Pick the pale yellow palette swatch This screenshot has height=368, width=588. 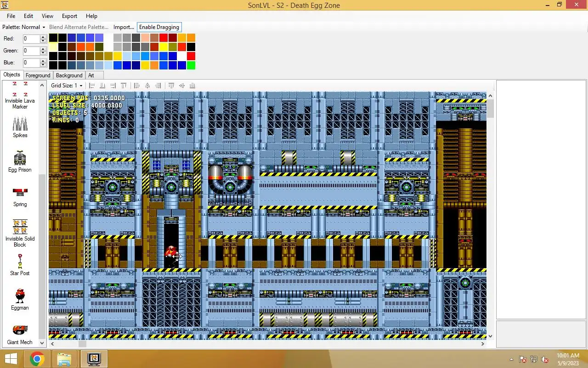tap(53, 47)
